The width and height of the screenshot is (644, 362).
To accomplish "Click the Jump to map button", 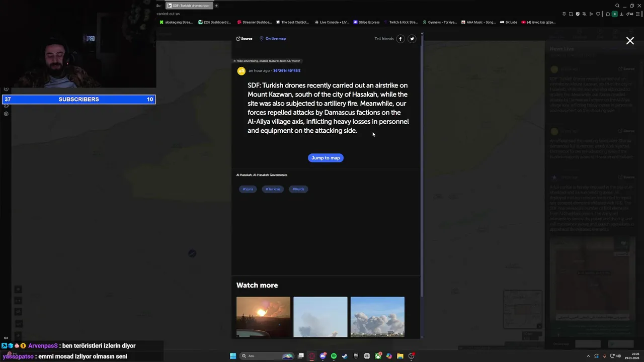I will [x=326, y=158].
